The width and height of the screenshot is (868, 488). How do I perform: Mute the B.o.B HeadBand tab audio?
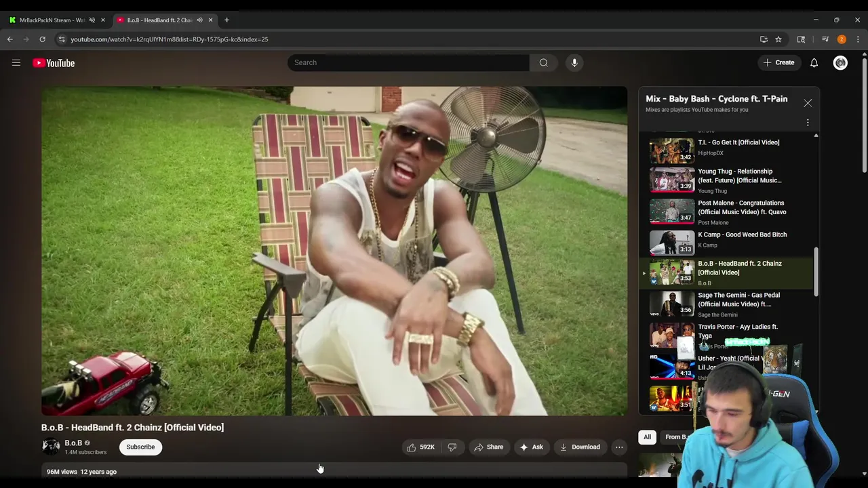(199, 20)
